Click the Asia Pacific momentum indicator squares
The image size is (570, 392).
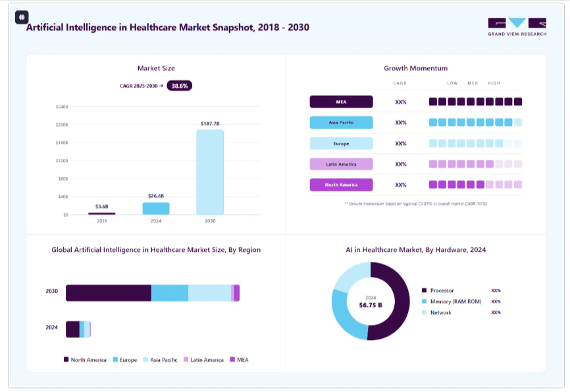(475, 122)
